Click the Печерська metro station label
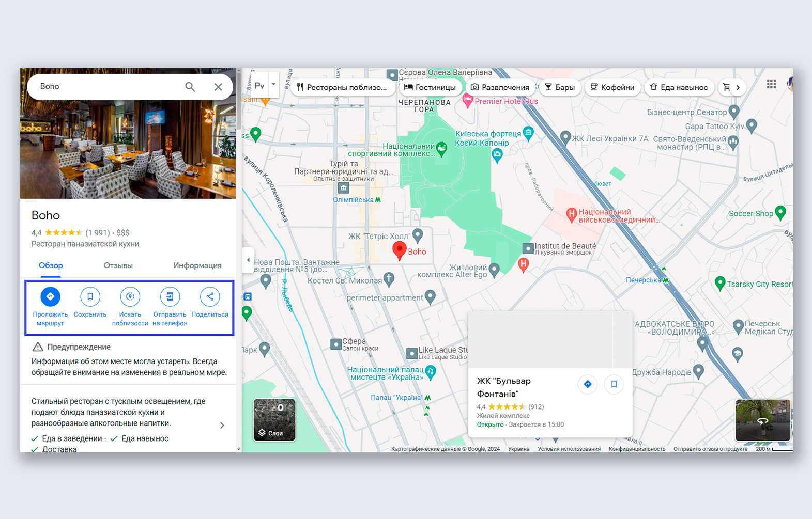812x519 pixels. tap(644, 280)
